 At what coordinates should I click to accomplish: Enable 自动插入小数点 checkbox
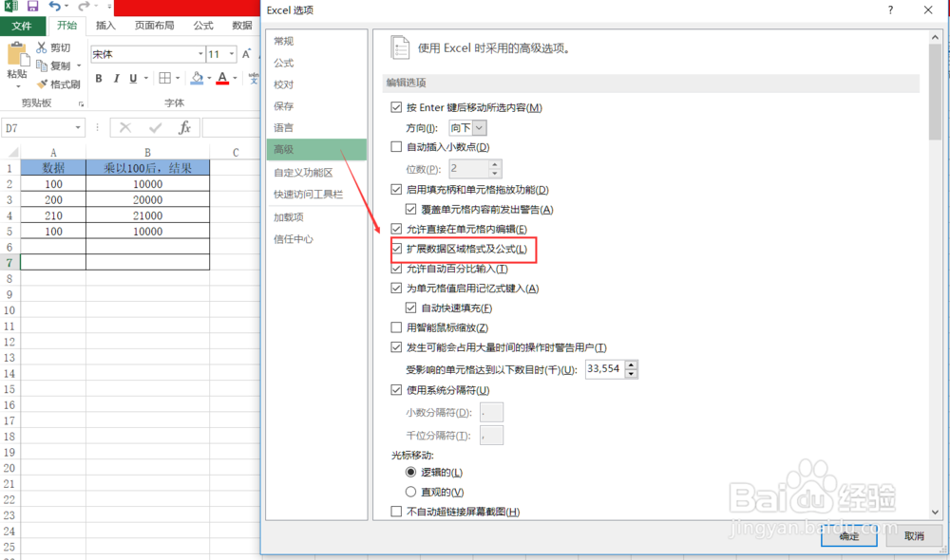[x=396, y=146]
